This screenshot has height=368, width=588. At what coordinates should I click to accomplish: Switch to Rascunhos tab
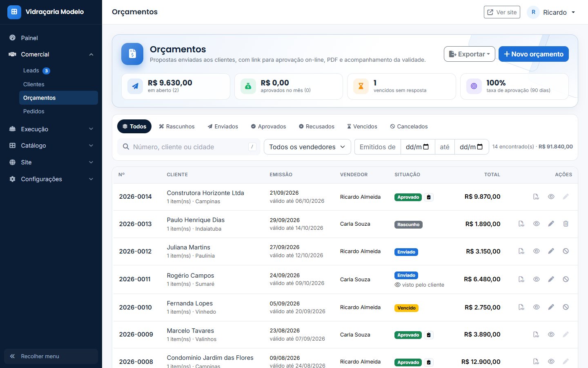tap(177, 126)
